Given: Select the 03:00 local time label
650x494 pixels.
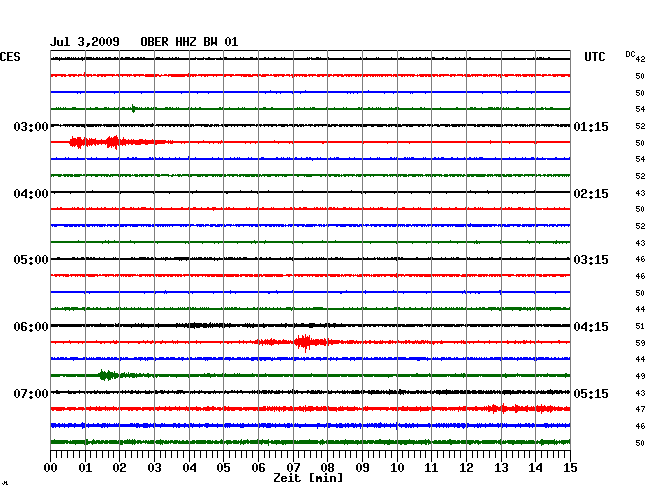Looking at the screenshot, I should 31,126.
